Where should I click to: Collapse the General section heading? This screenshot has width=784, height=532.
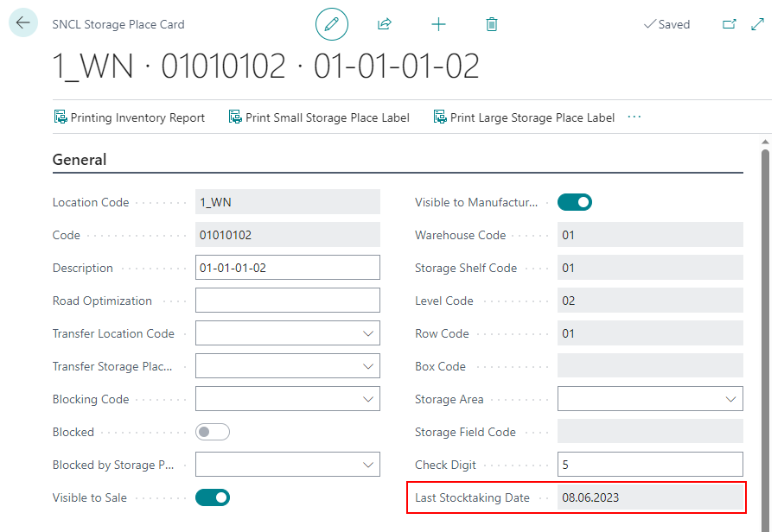click(x=80, y=160)
